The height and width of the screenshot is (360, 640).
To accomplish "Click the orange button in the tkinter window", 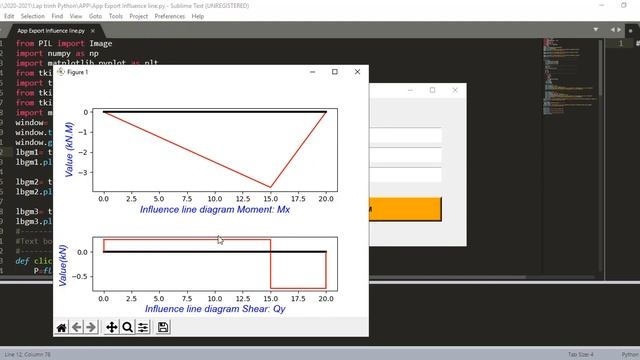I will [x=405, y=209].
